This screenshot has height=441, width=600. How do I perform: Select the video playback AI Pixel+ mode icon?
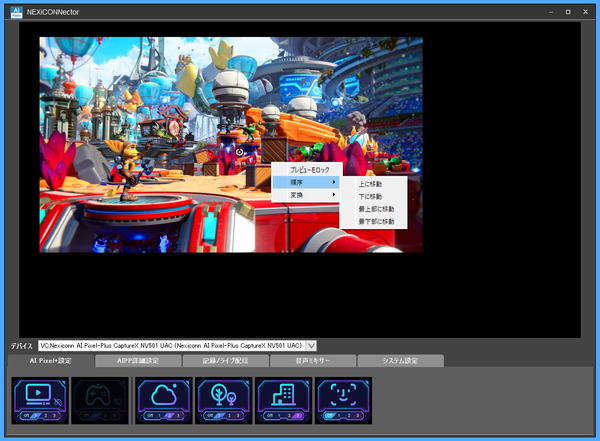[40, 400]
